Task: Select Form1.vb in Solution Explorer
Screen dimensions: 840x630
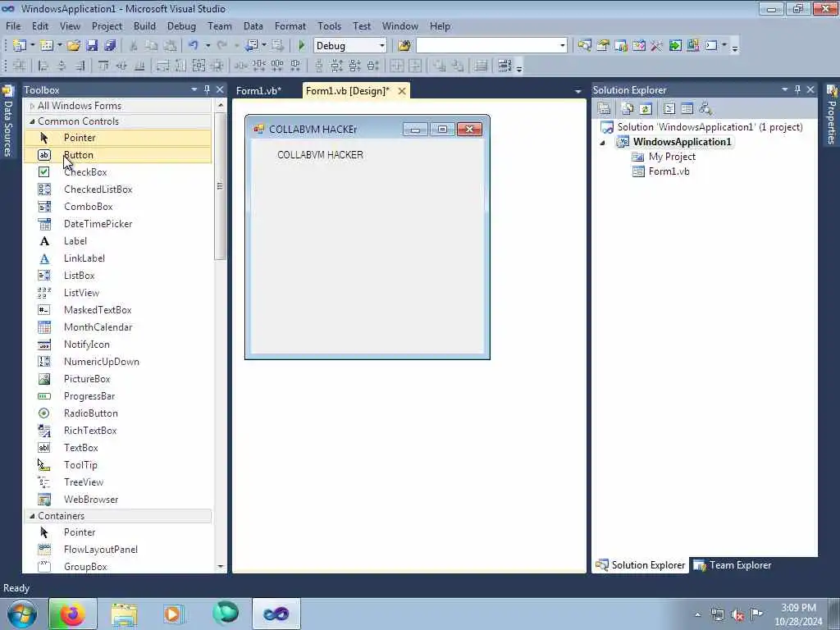Action: (669, 171)
